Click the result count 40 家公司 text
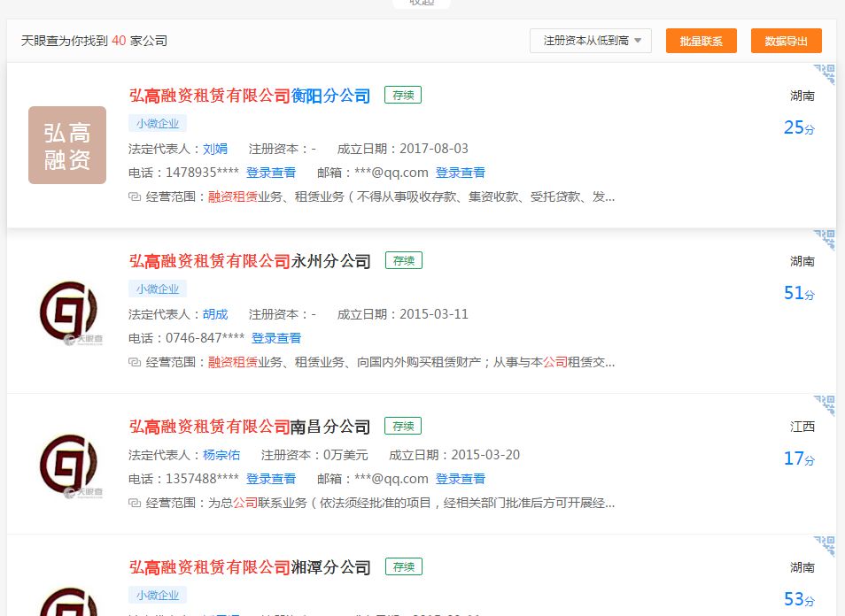The height and width of the screenshot is (616, 845). click(x=140, y=41)
